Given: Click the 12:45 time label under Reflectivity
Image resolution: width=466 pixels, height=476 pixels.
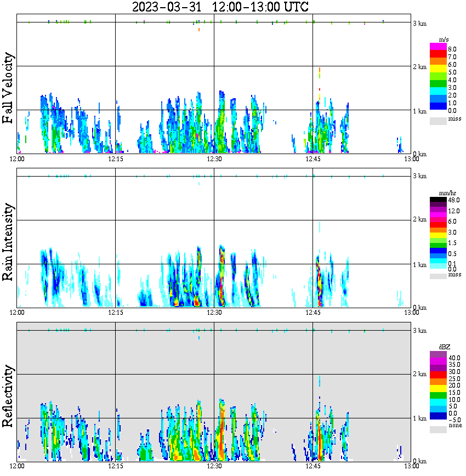Looking at the screenshot, I should [313, 466].
